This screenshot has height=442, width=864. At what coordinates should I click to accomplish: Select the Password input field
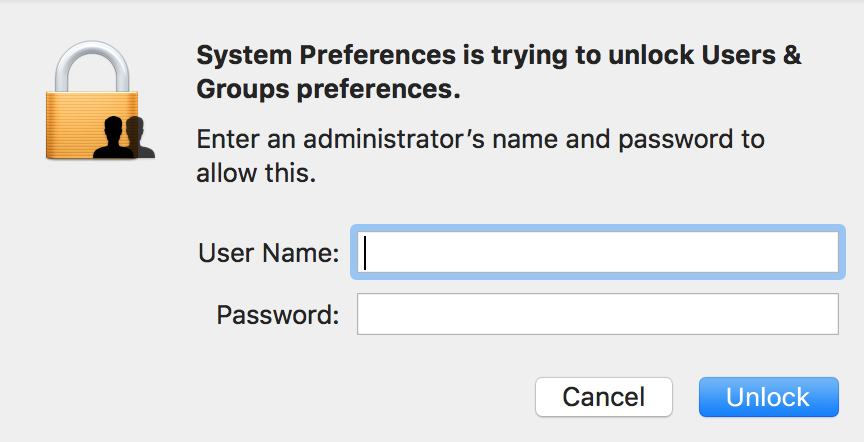(597, 314)
